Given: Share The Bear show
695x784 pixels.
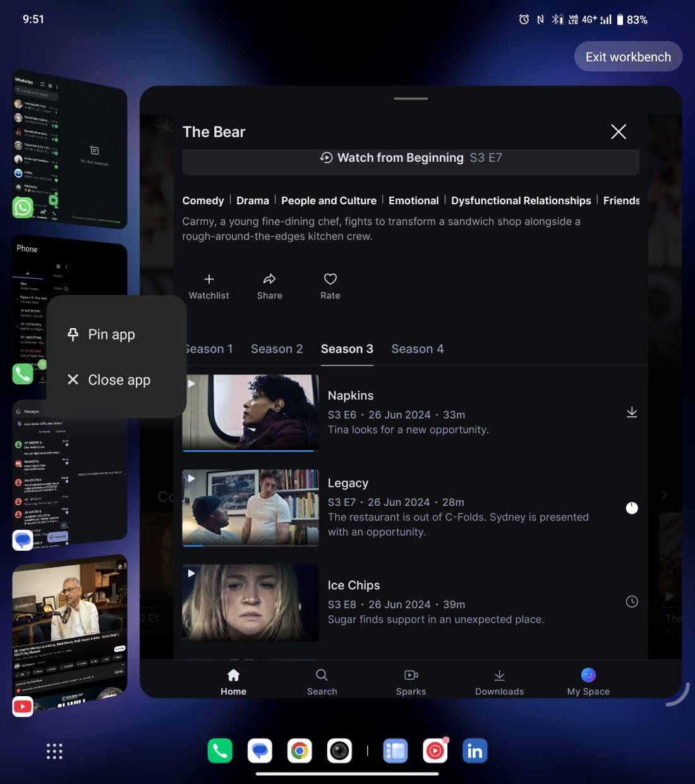Looking at the screenshot, I should click(270, 286).
